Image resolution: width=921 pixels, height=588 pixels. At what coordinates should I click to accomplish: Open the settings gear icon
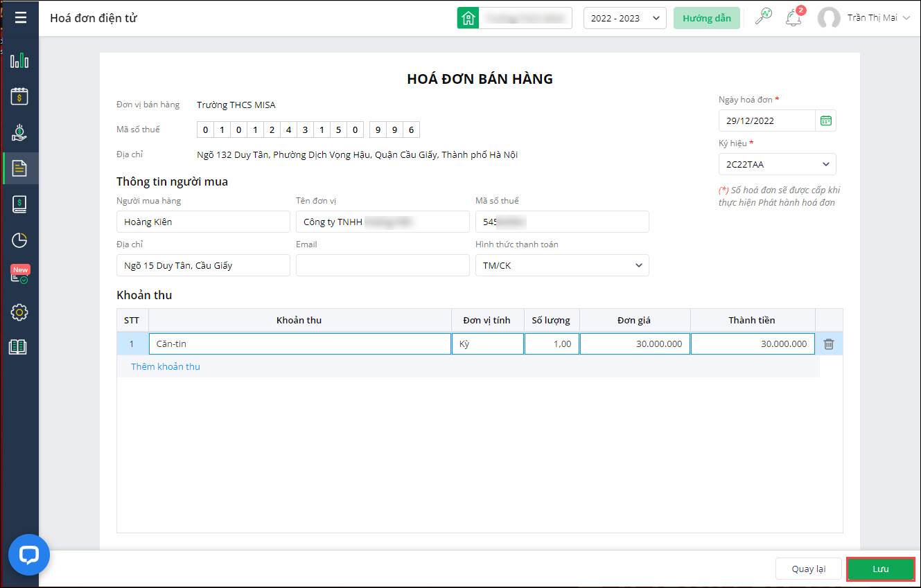19,312
